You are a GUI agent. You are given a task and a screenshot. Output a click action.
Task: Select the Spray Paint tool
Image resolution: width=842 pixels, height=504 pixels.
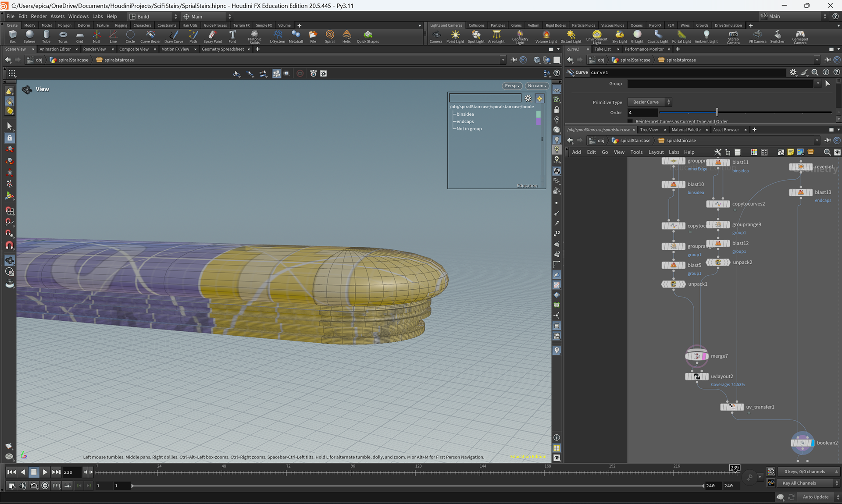click(213, 36)
